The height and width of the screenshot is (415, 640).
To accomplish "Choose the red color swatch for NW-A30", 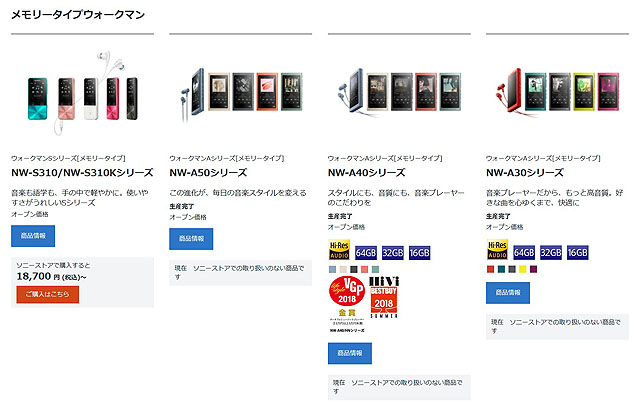I will pyautogui.click(x=490, y=269).
